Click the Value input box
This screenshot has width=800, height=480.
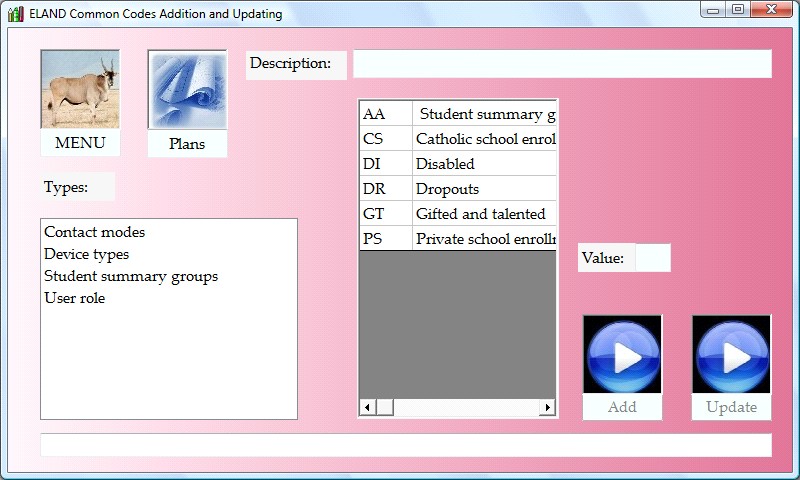(652, 258)
